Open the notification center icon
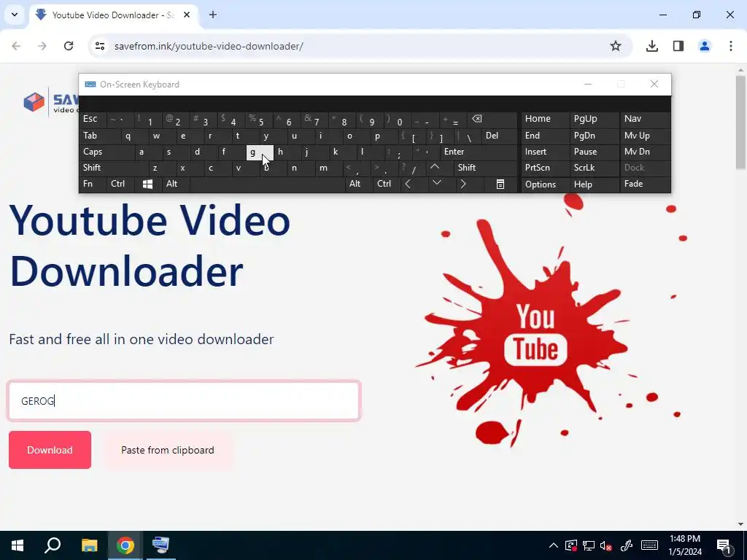 pos(724,546)
